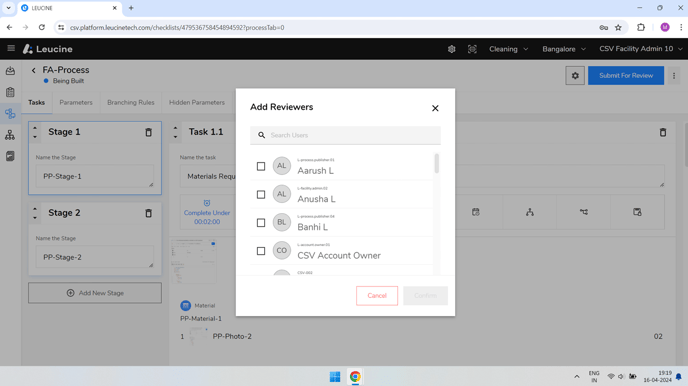Show hidden tray icons
The width and height of the screenshot is (688, 386).
click(577, 377)
